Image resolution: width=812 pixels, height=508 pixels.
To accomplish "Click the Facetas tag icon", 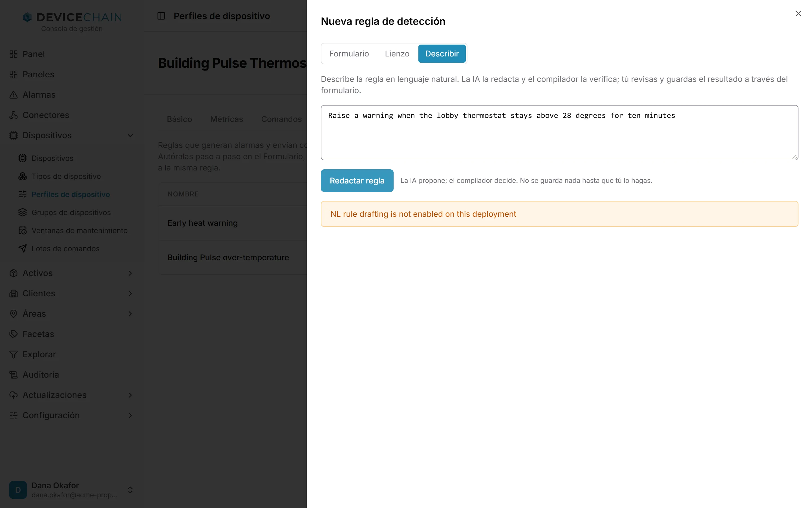I will [14, 334].
